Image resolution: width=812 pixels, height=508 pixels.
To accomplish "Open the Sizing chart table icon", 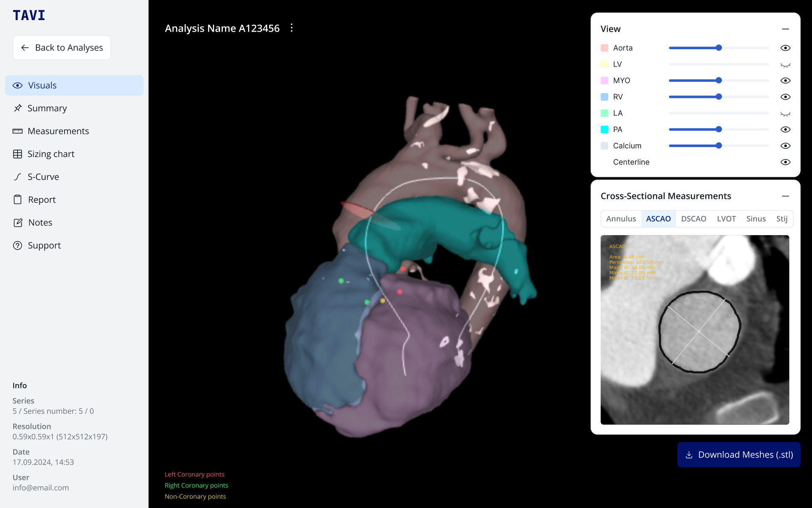I will [x=18, y=154].
